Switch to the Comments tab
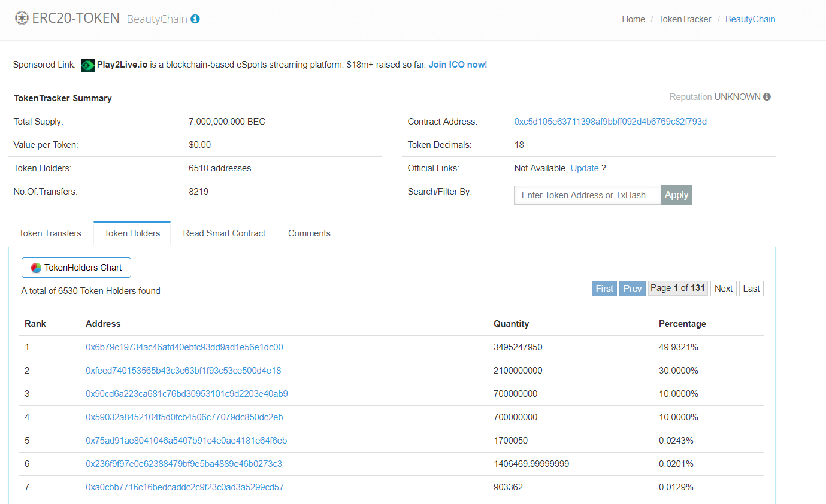Viewport: 826px width, 504px height. coord(309,233)
